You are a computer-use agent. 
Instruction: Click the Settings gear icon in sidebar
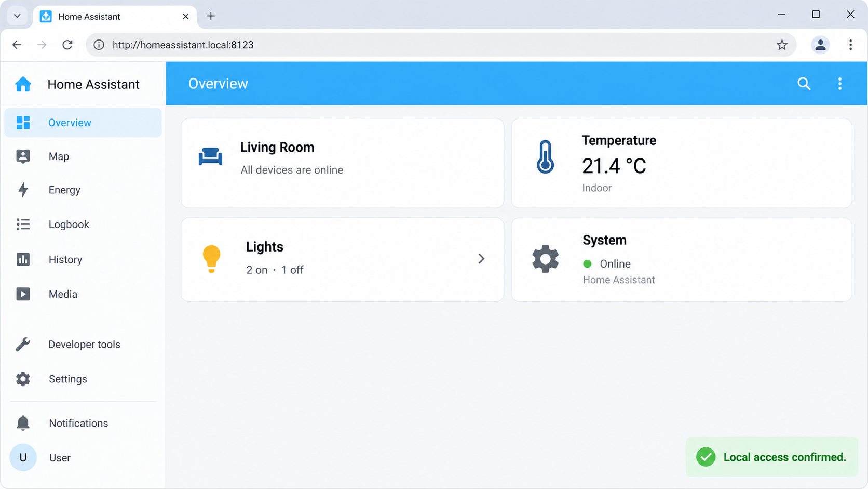tap(23, 379)
